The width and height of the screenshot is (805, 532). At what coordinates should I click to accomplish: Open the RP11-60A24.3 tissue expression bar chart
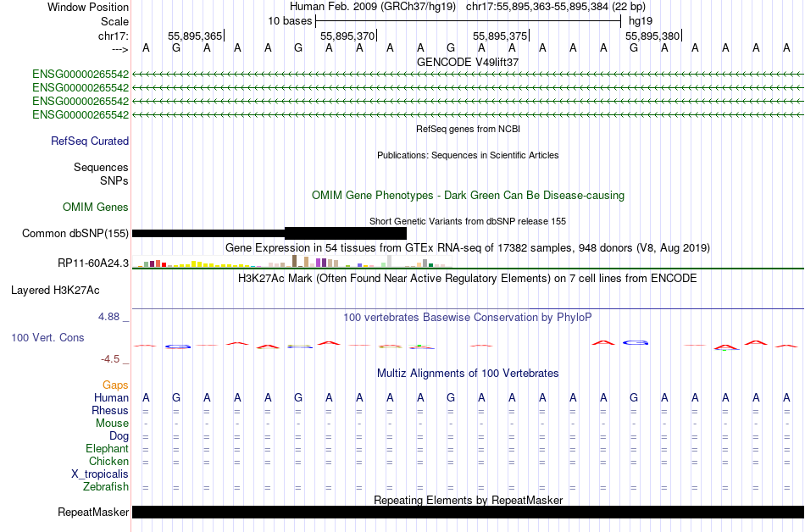pyautogui.click(x=291, y=262)
